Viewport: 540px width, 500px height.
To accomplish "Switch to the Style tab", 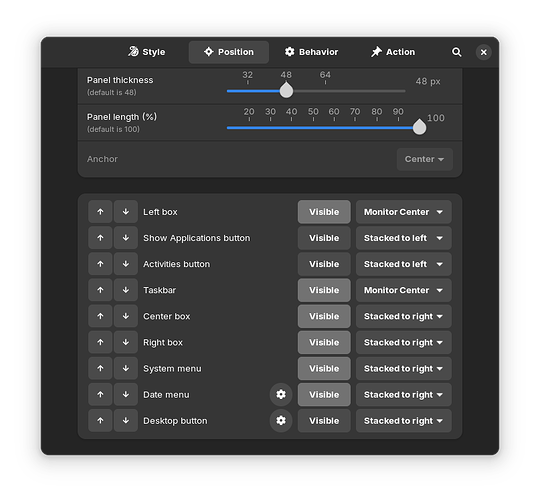I will pos(147,52).
